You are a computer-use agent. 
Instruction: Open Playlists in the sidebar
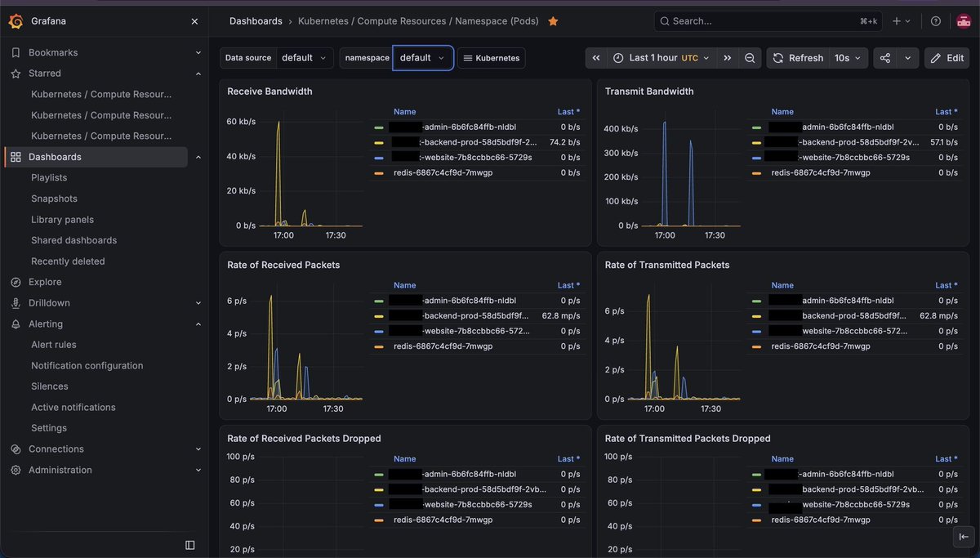pyautogui.click(x=49, y=177)
